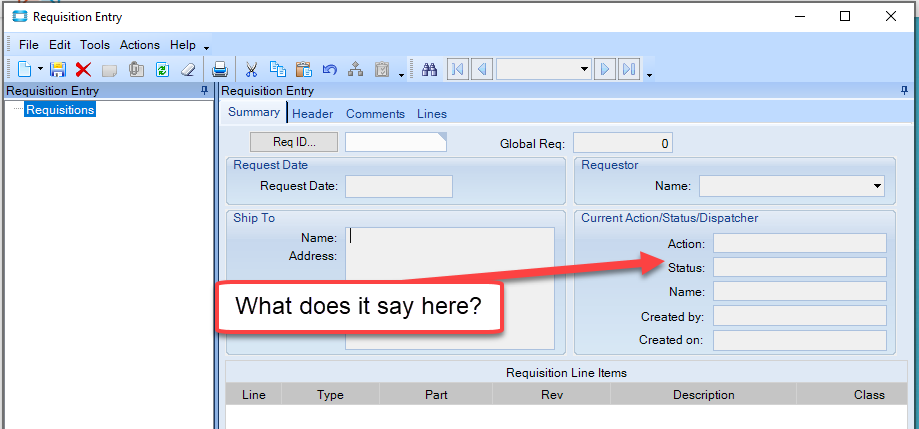919x429 pixels.
Task: Open menu bar overflow arrow after Help
Action: point(206,48)
